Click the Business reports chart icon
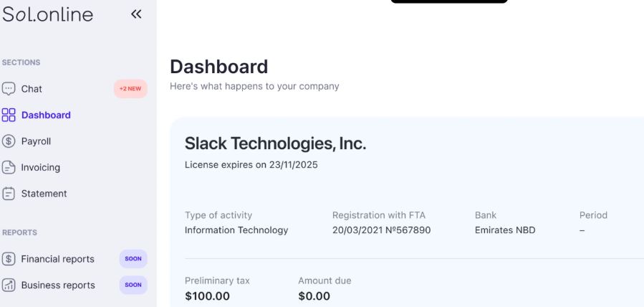This screenshot has height=307, width=644. (8, 285)
